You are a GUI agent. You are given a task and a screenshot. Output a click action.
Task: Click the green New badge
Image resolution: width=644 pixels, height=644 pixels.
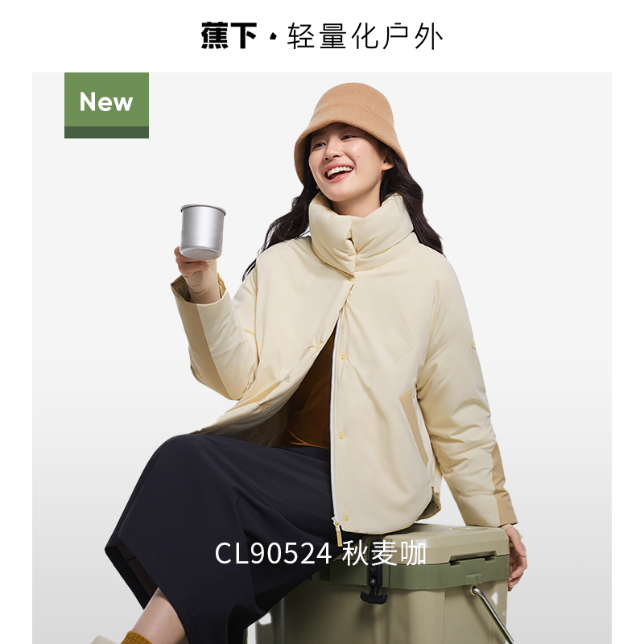click(x=106, y=105)
